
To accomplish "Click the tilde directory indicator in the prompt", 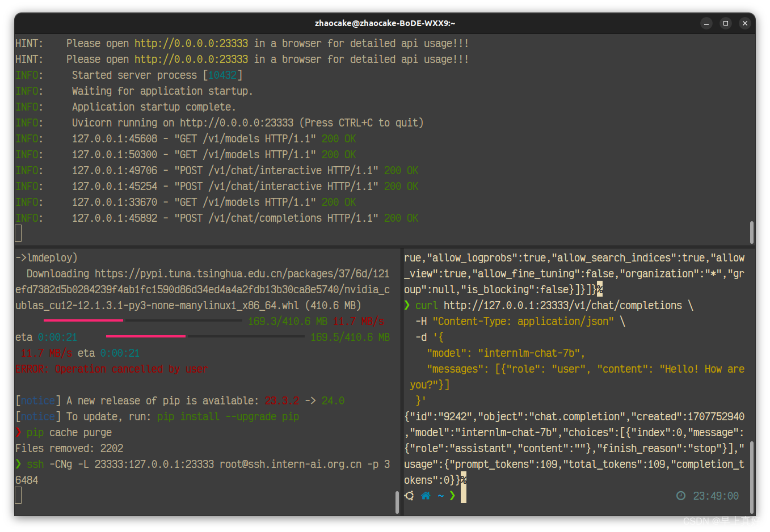I will pos(440,496).
